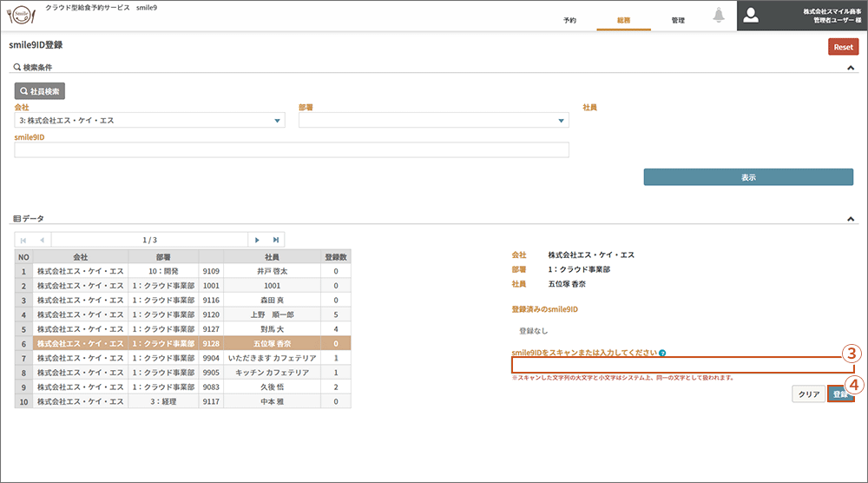Go to first page of data table
Image resolution: width=868 pixels, height=483 pixels.
coord(23,240)
